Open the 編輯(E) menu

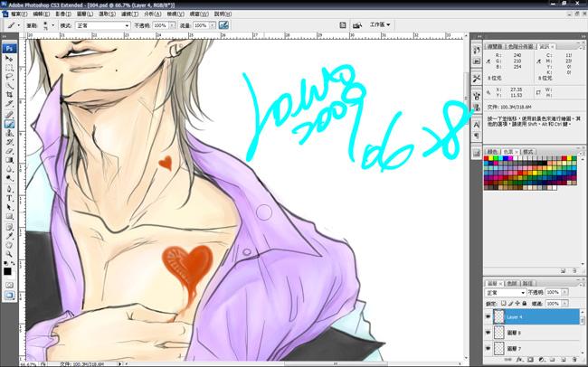click(x=42, y=14)
